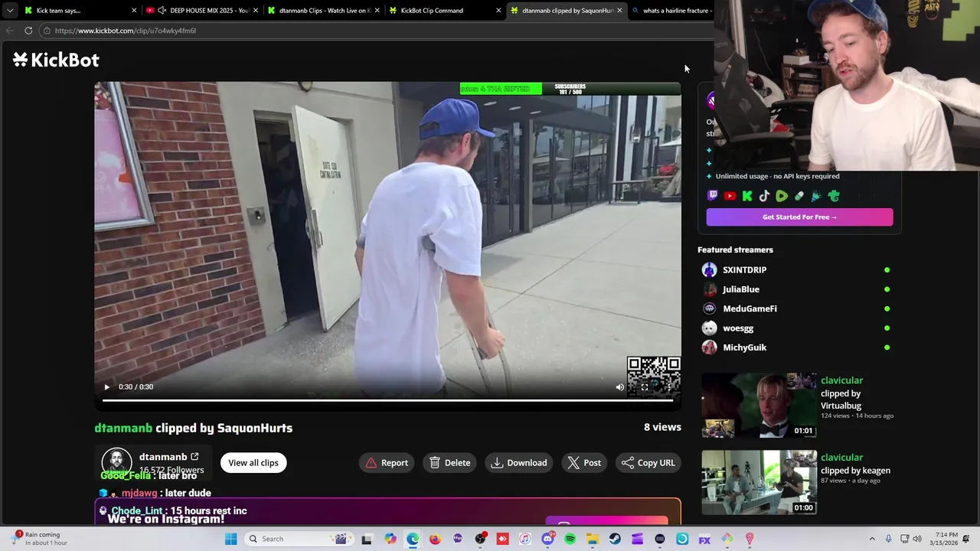Click Get Started For Free button
The image size is (980, 551).
tap(799, 217)
